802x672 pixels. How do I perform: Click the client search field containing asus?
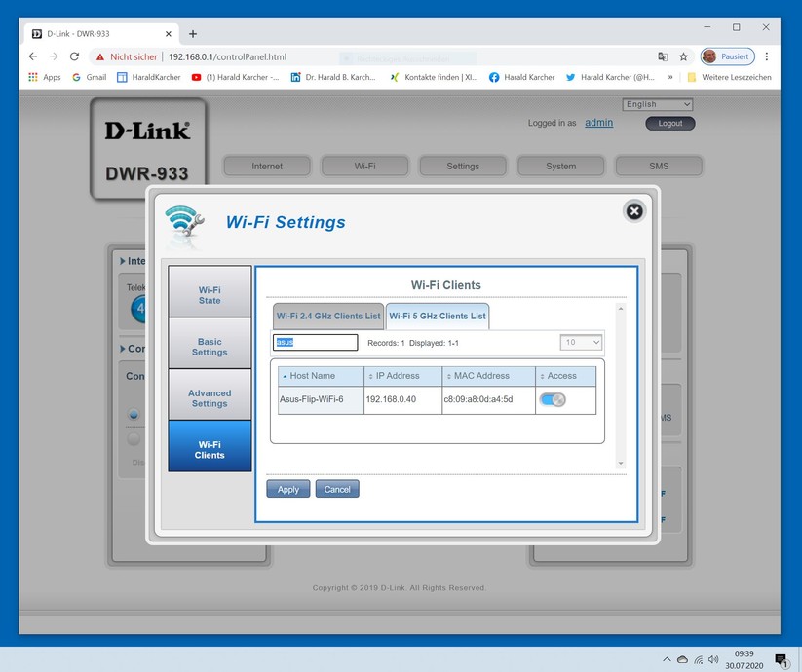(315, 343)
